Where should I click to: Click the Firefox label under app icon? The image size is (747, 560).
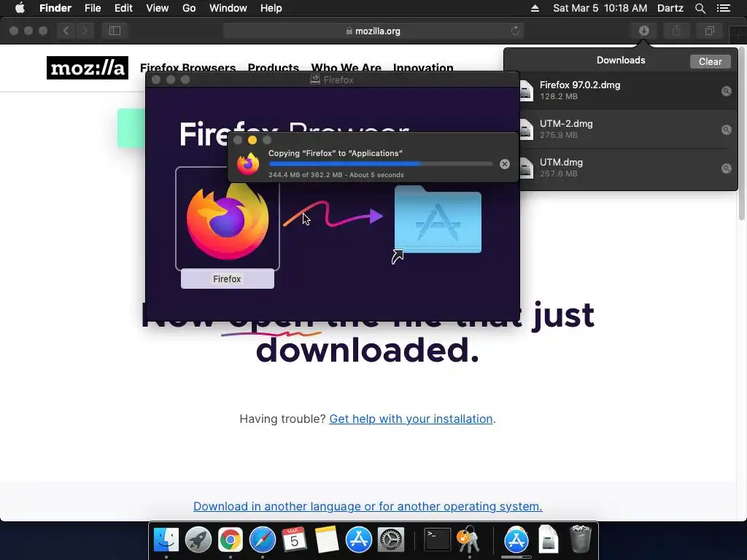[x=228, y=279]
